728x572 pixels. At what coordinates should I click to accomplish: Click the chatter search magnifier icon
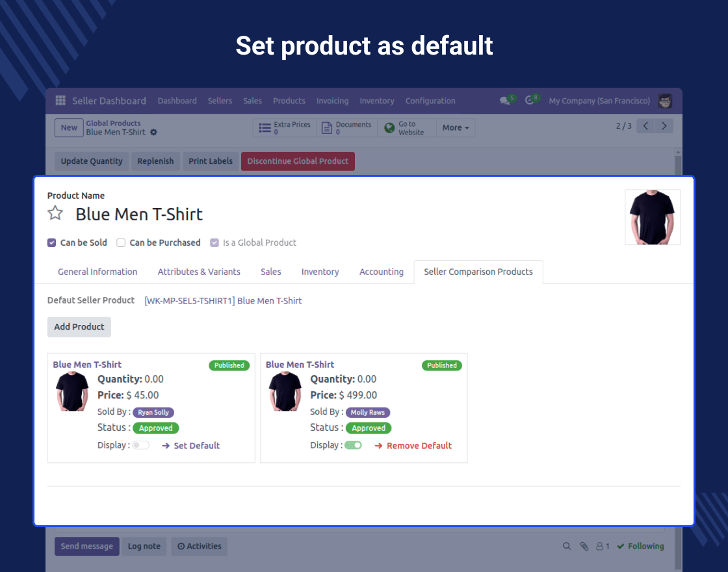566,547
